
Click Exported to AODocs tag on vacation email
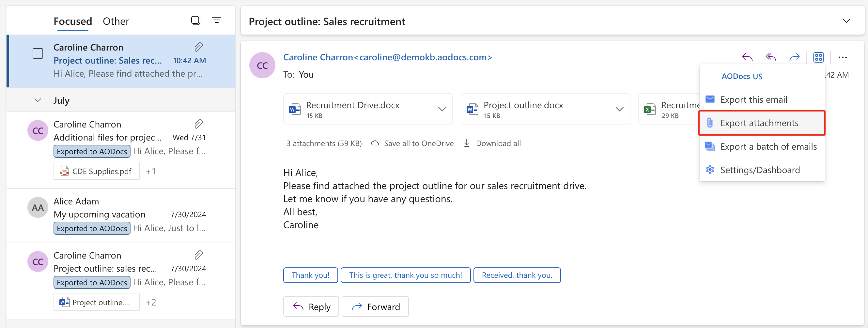point(92,228)
